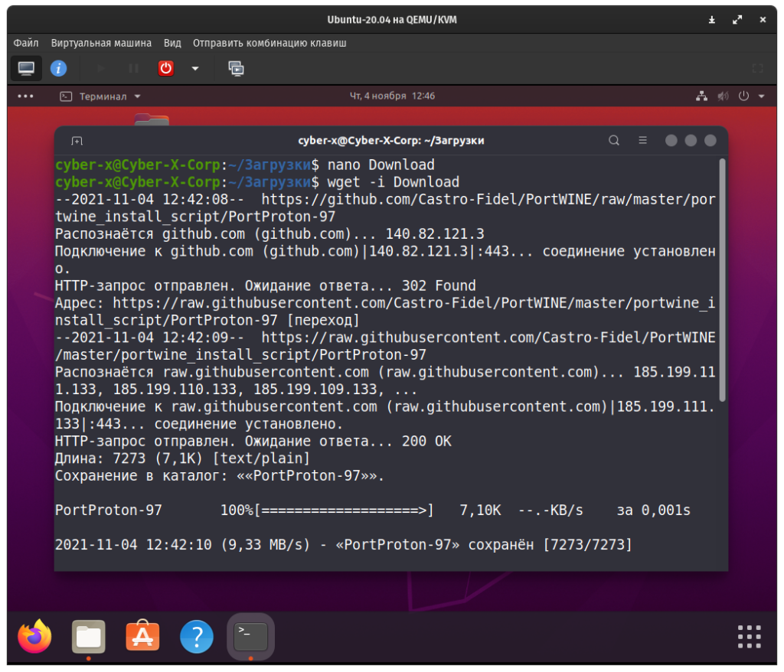Open the snapshots manager icon
This screenshot has width=784, height=672.
[x=236, y=68]
